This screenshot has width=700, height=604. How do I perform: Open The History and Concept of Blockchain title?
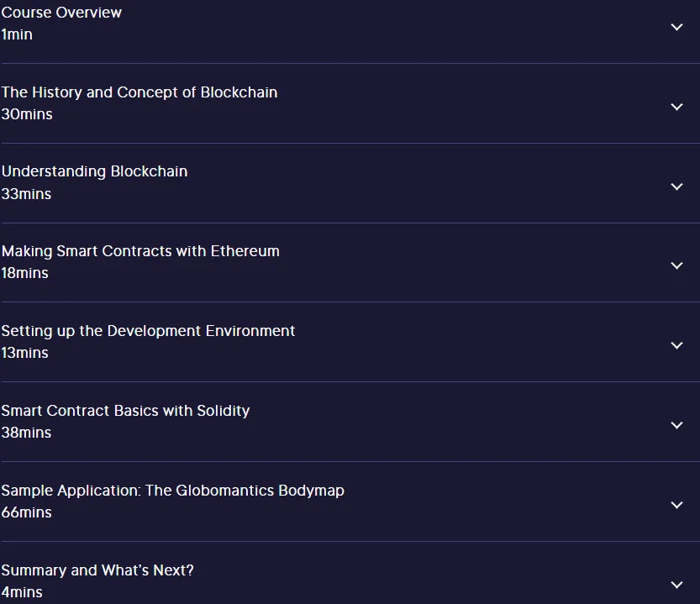click(x=139, y=92)
